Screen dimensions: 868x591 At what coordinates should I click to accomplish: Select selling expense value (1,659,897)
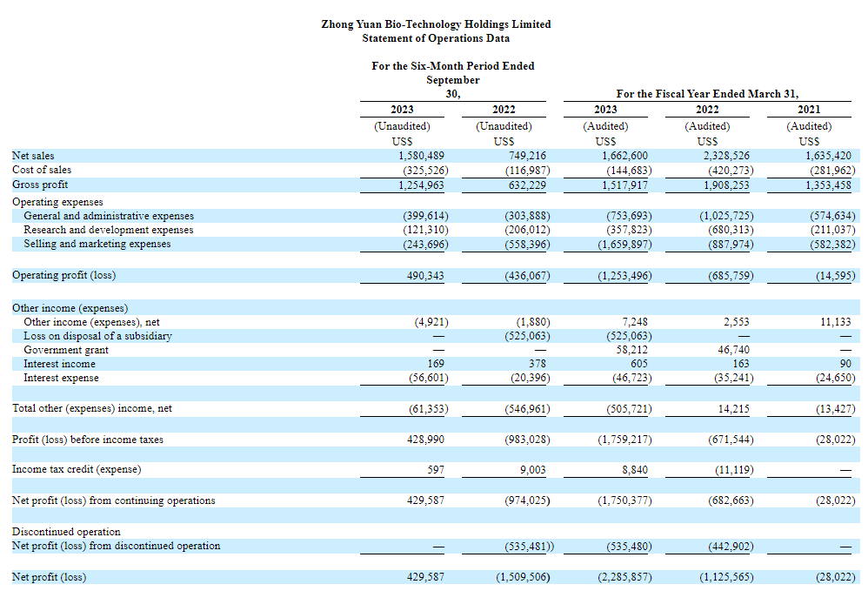624,245
